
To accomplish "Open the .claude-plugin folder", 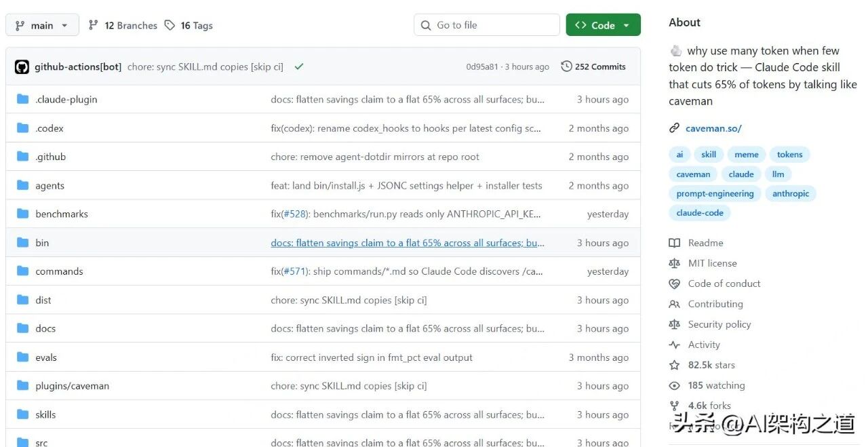I will pyautogui.click(x=66, y=99).
